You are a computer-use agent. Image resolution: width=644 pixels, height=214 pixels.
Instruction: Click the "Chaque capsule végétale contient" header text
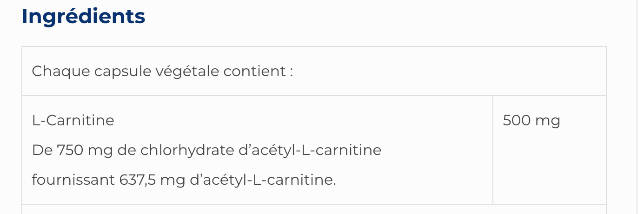(162, 71)
